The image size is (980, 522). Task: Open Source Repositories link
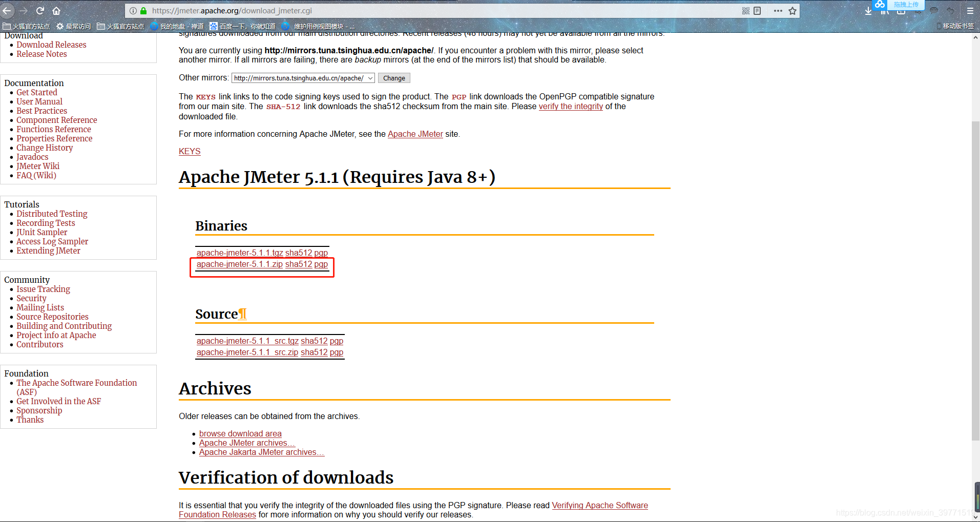click(x=52, y=317)
